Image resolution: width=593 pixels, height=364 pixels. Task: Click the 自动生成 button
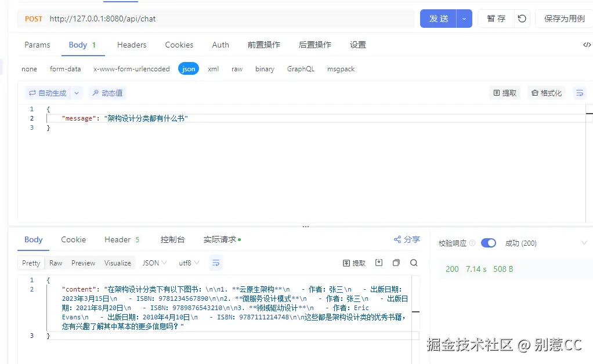click(48, 93)
